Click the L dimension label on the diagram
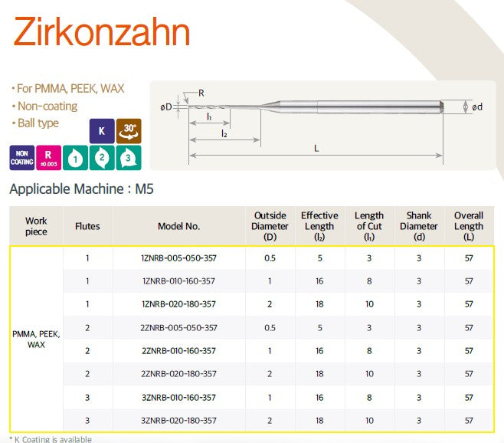The width and height of the screenshot is (504, 443). [x=316, y=149]
